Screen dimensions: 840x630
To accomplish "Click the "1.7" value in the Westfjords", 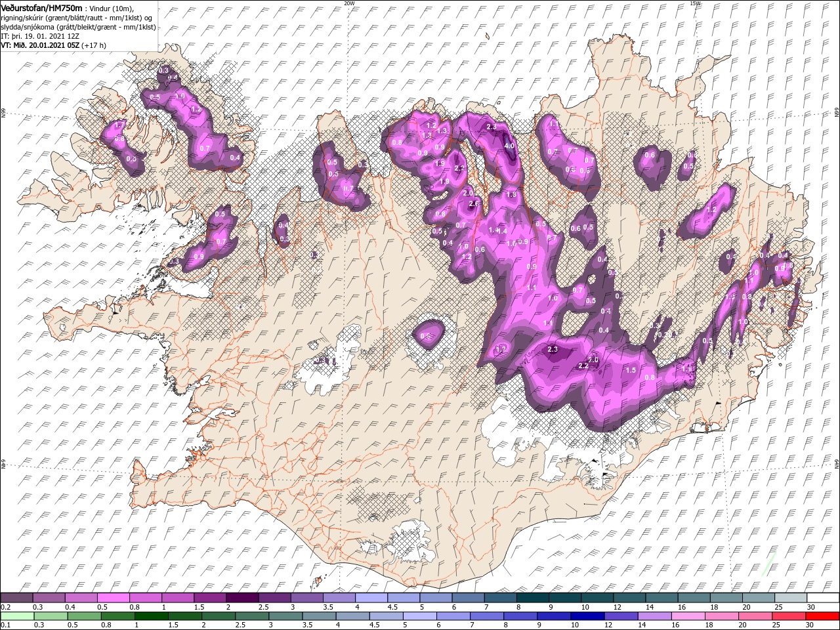I will click(x=119, y=125).
